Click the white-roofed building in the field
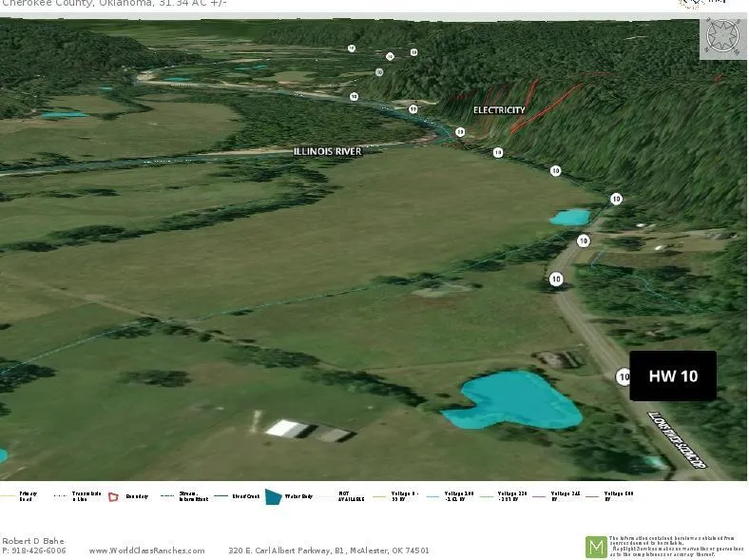 tap(286, 429)
